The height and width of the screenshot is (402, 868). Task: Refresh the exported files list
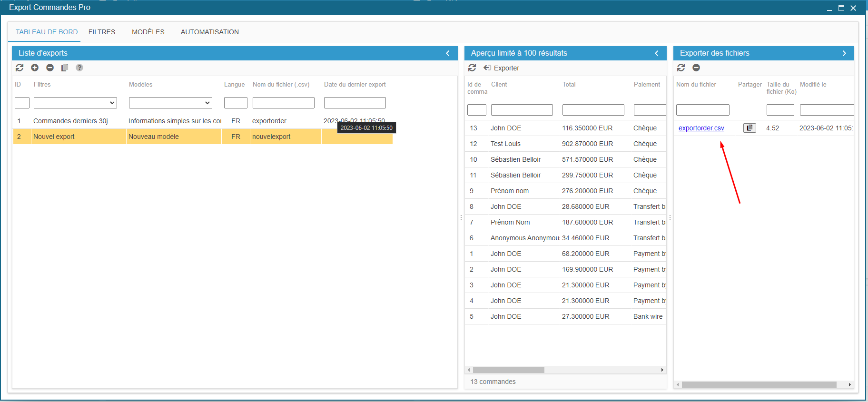(x=681, y=68)
